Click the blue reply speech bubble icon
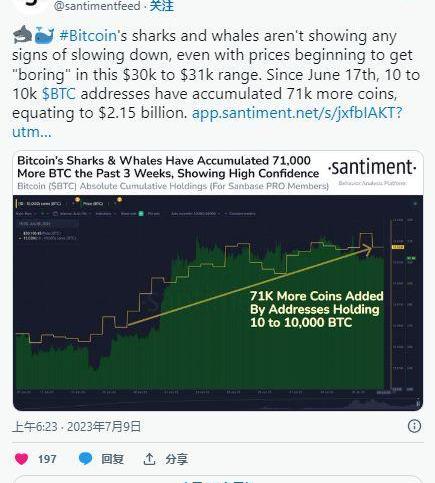435x483 pixels. [86, 459]
